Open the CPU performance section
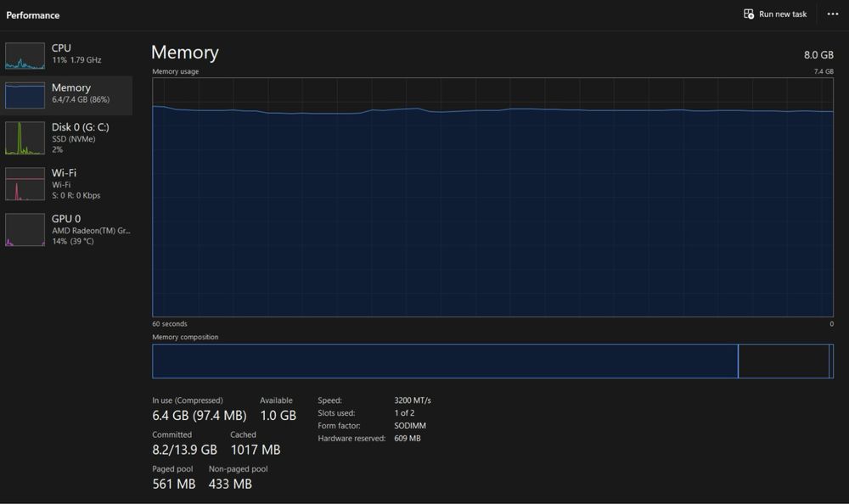Screen dimensions: 849x504 67,56
